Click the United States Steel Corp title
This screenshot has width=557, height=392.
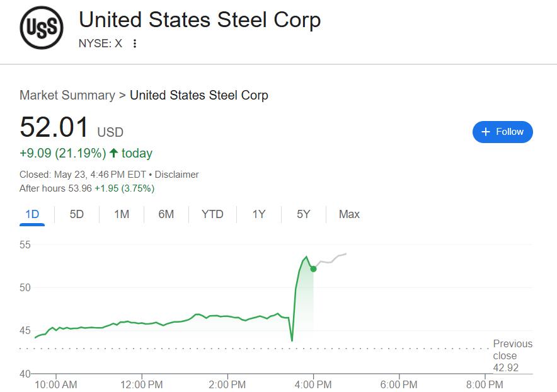[200, 20]
